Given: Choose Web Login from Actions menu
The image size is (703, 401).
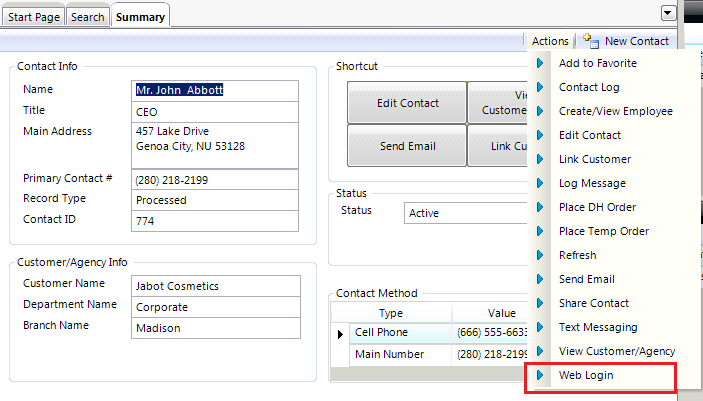Looking at the screenshot, I should click(586, 375).
